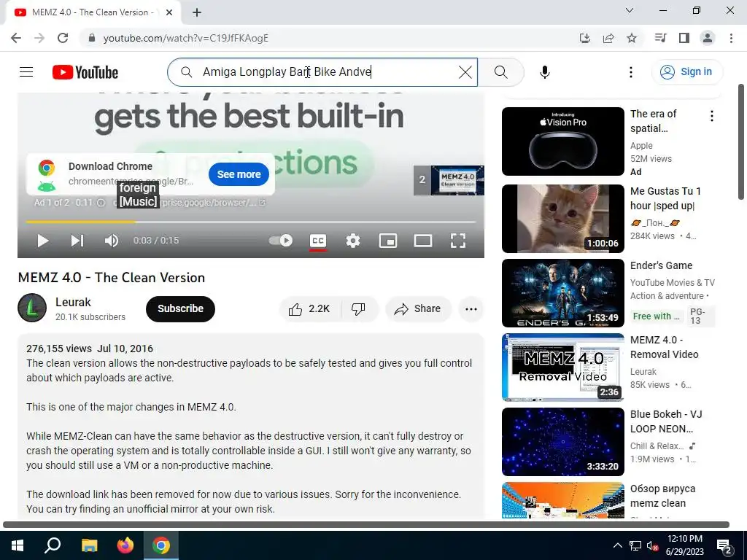This screenshot has height=560, width=747.
Task: Click See more on Chrome ad
Action: (239, 174)
